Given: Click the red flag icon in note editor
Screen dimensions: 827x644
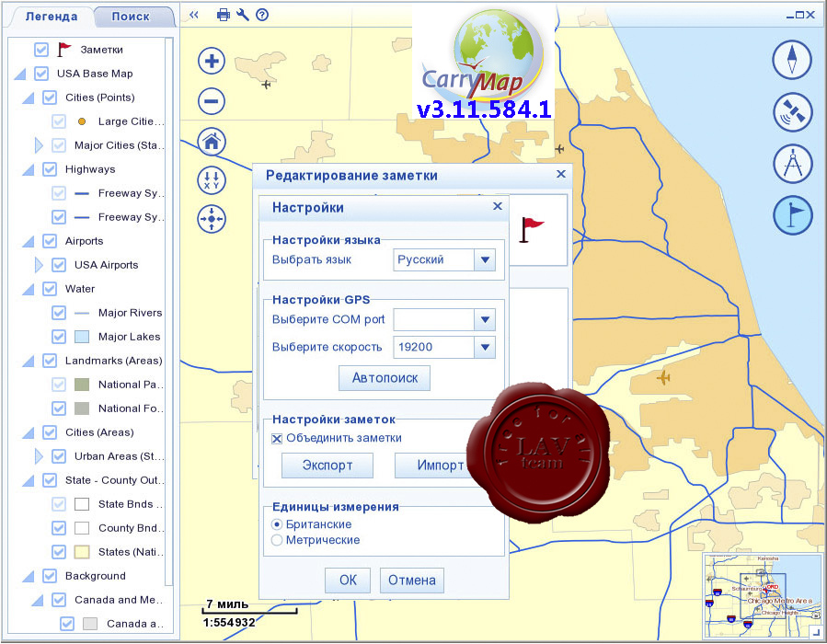Looking at the screenshot, I should [531, 229].
